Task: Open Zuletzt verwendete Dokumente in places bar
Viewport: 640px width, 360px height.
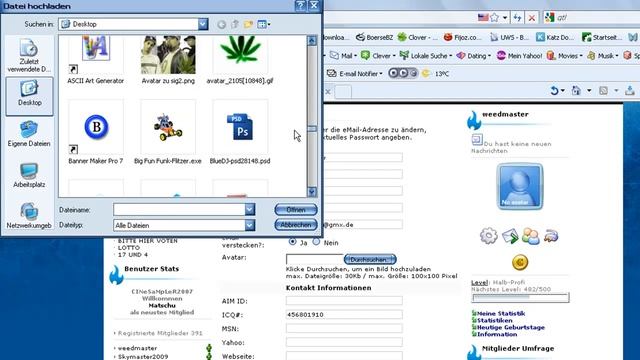Action: click(29, 56)
